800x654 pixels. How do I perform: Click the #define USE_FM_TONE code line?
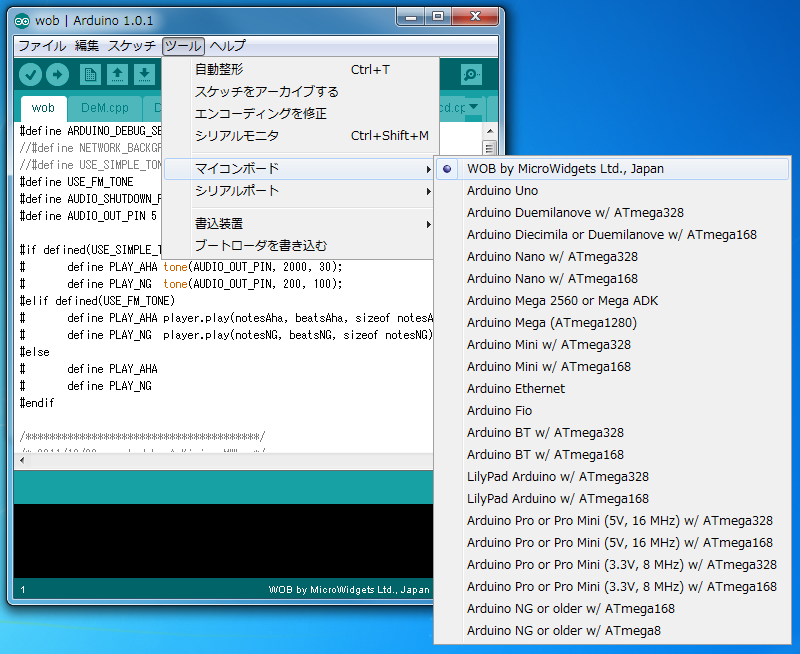(x=77, y=182)
